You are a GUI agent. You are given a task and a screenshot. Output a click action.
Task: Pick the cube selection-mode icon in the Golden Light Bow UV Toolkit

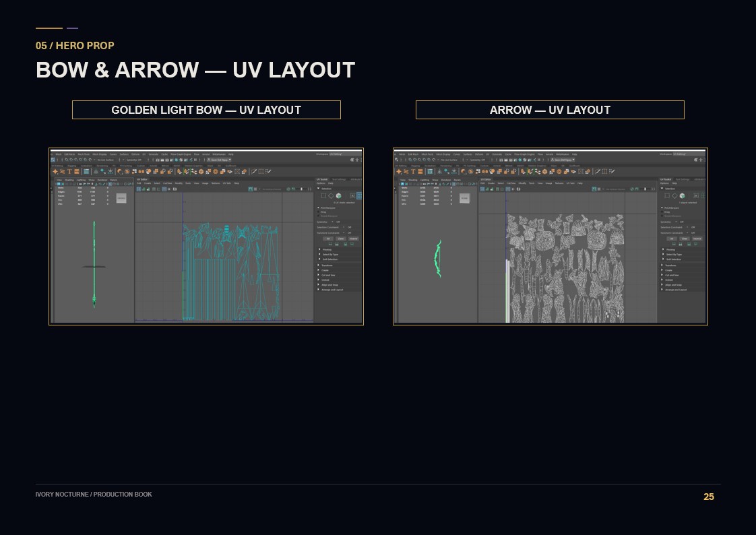tap(338, 195)
